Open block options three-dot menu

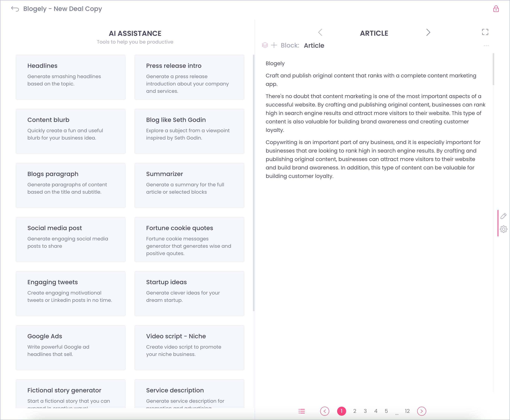pos(486,45)
